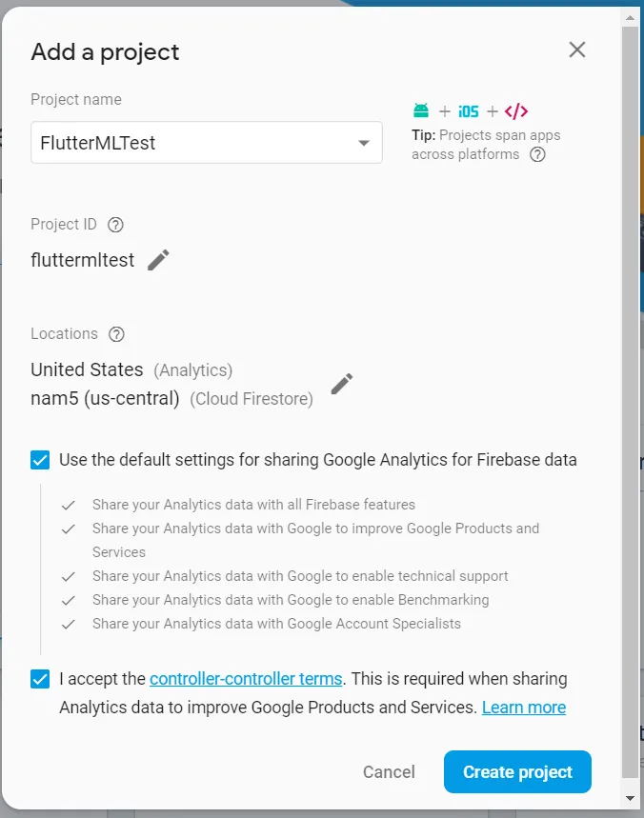Toggle the accept controller-controller terms checkbox
The image size is (644, 818).
pos(40,679)
